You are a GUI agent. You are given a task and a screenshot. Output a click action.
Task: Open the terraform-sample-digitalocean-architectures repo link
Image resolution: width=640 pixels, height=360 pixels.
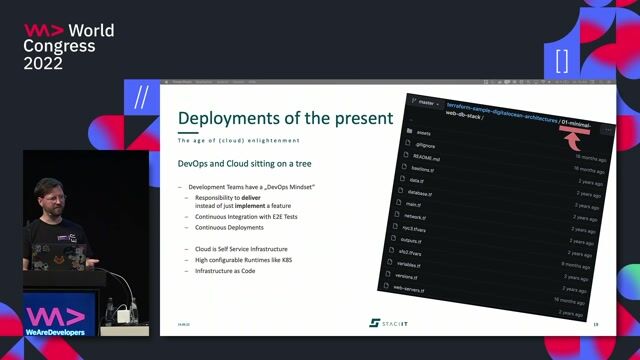(x=502, y=112)
